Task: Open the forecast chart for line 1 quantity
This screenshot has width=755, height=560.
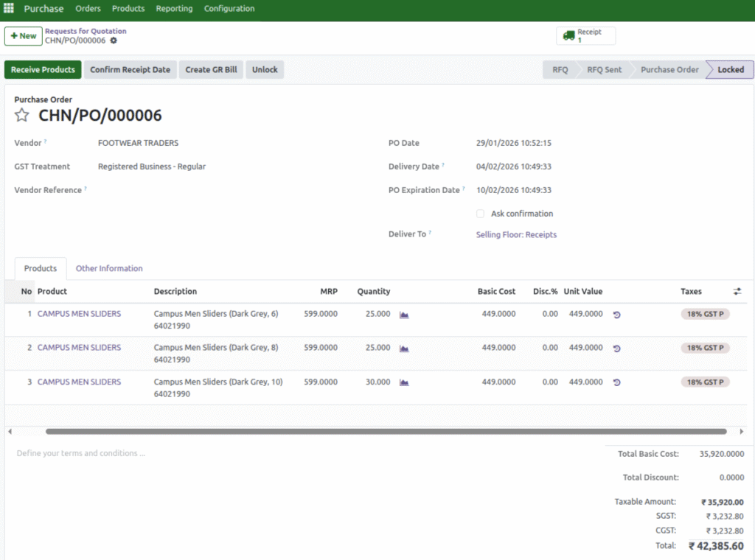Action: point(403,314)
